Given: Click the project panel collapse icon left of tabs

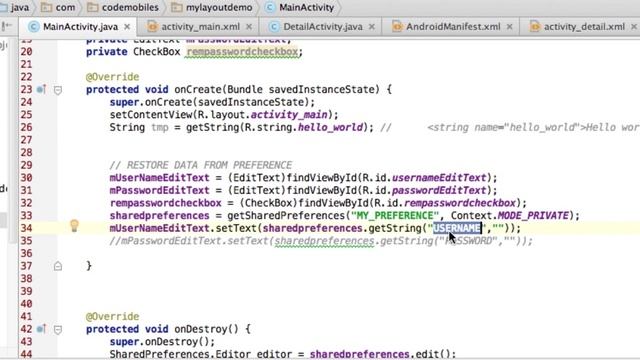Looking at the screenshot, I should [x=7, y=27].
